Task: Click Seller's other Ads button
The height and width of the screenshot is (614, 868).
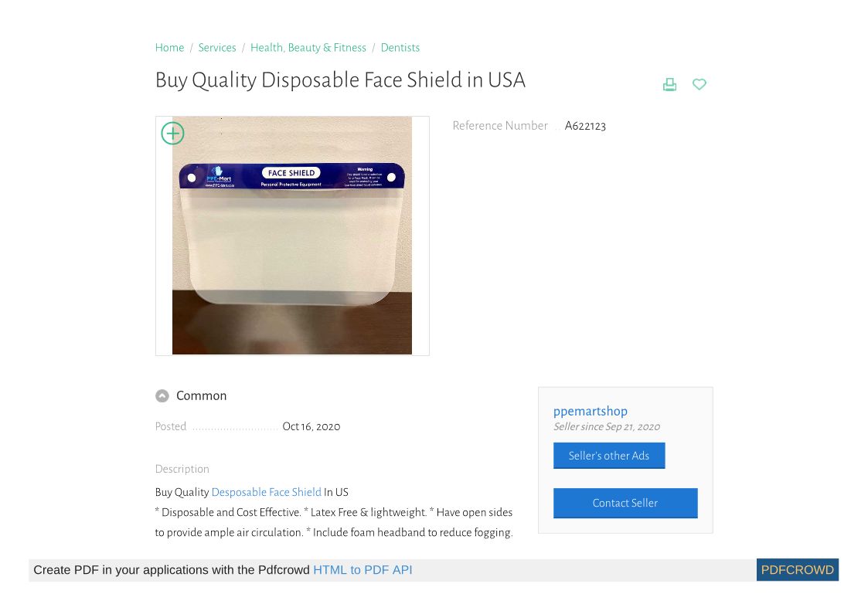Action: click(x=609, y=456)
